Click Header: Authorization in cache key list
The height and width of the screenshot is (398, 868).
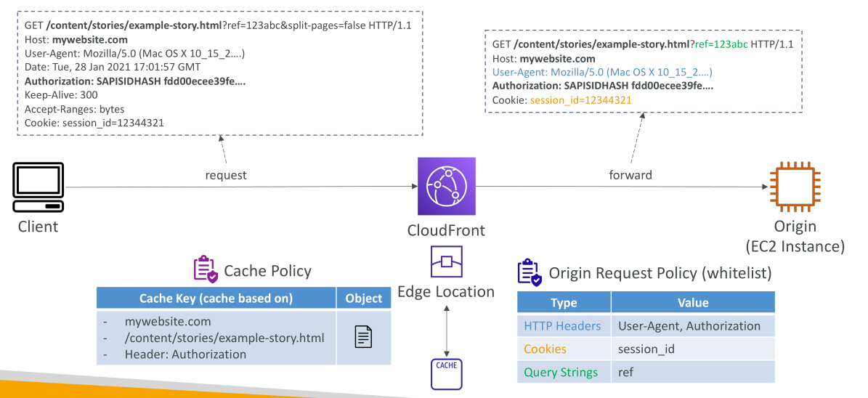(185, 354)
